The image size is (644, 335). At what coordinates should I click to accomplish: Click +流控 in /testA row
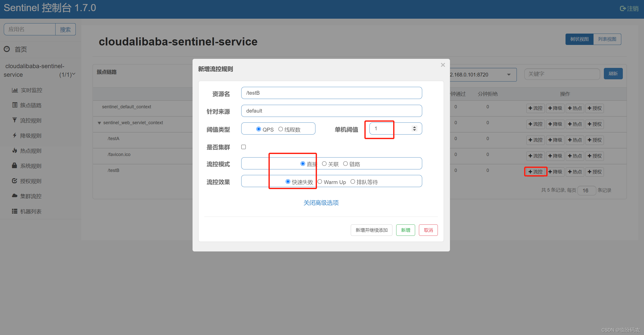pyautogui.click(x=535, y=140)
